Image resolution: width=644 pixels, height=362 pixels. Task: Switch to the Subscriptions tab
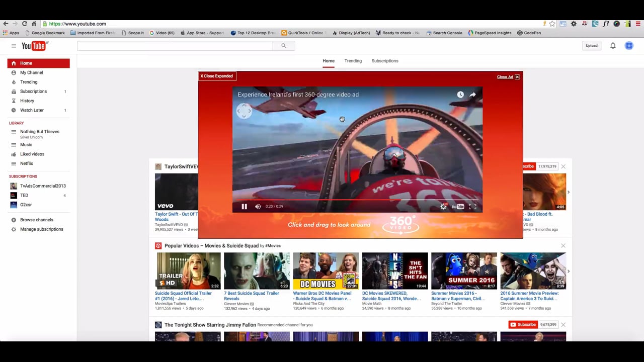pyautogui.click(x=385, y=61)
